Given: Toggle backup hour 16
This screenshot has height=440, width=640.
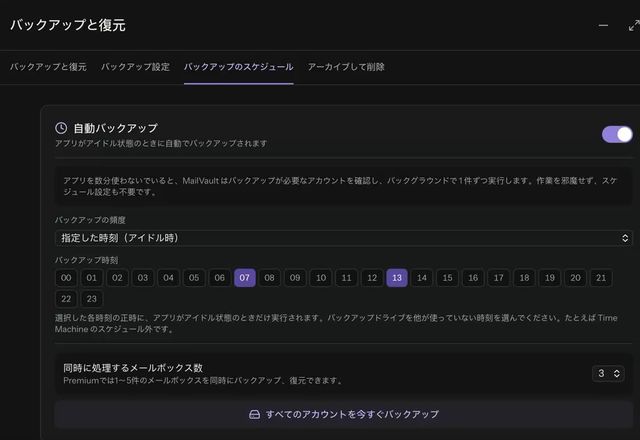Looking at the screenshot, I should coord(473,278).
